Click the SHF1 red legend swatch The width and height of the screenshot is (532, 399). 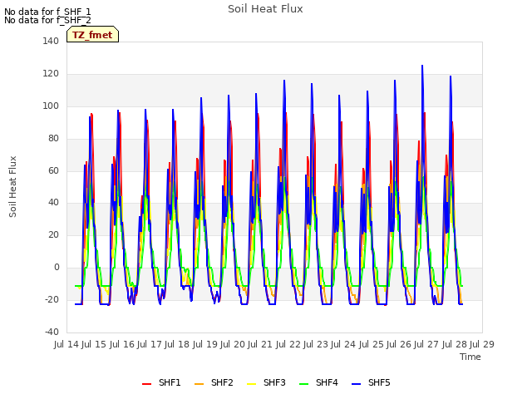(x=146, y=383)
